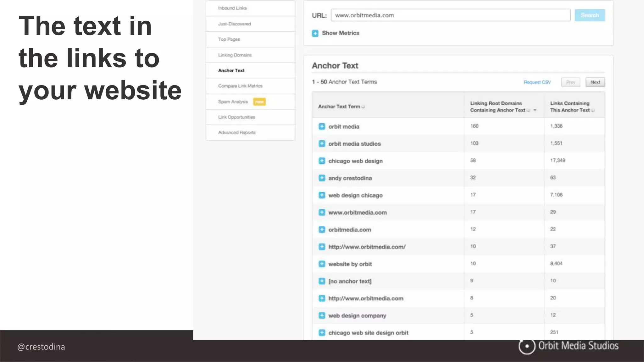Click the 'chicago web site design orbit' text
644x362 pixels.
click(368, 333)
